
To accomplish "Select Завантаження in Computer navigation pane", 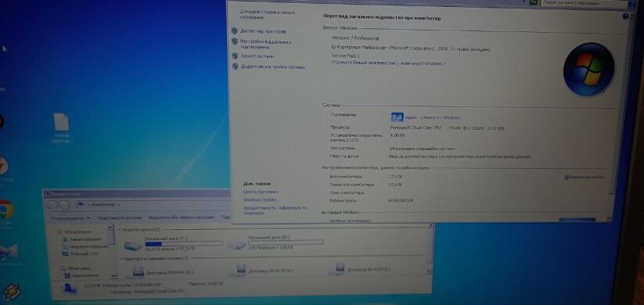I will pos(81,239).
